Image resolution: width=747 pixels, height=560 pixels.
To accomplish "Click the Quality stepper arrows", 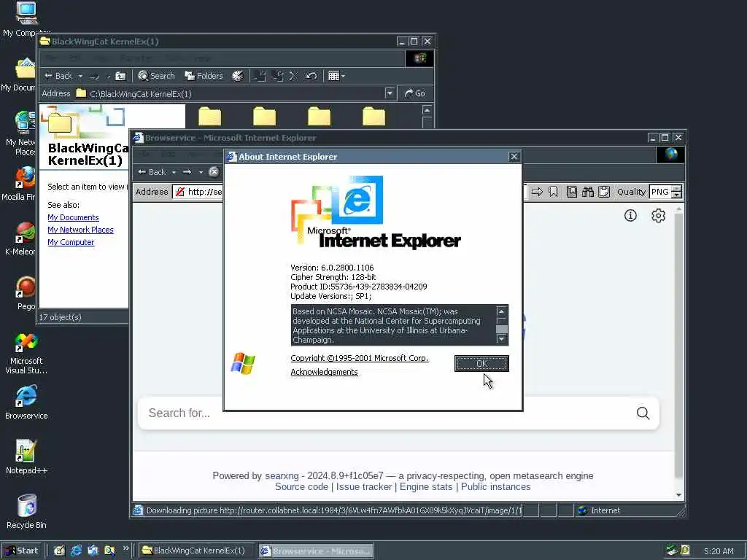I will (676, 192).
